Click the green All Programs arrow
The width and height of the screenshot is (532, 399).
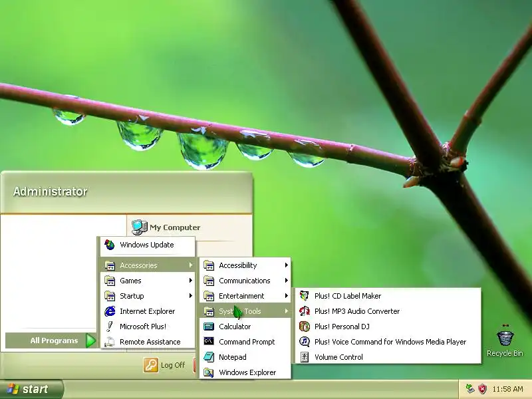point(90,340)
